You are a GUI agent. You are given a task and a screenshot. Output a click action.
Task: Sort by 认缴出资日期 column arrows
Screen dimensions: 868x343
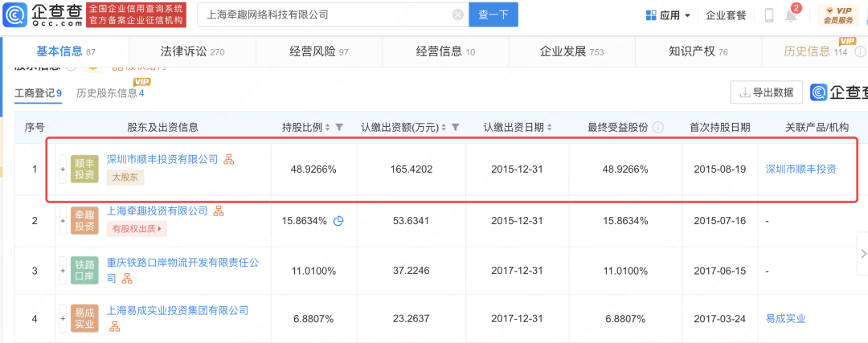(x=549, y=128)
